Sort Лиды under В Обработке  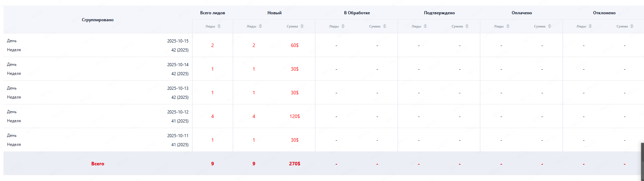click(x=343, y=26)
